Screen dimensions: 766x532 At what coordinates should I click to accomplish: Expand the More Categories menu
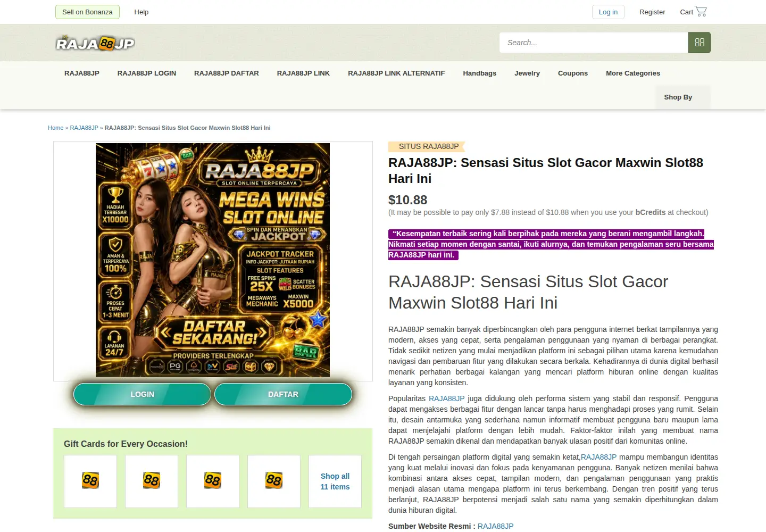[x=633, y=73]
